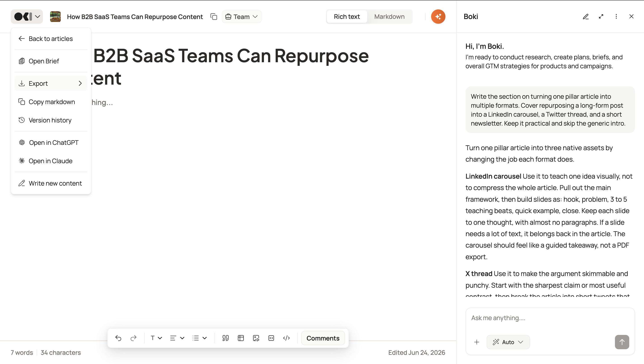Insert a blockquote with the quote icon

(225, 338)
